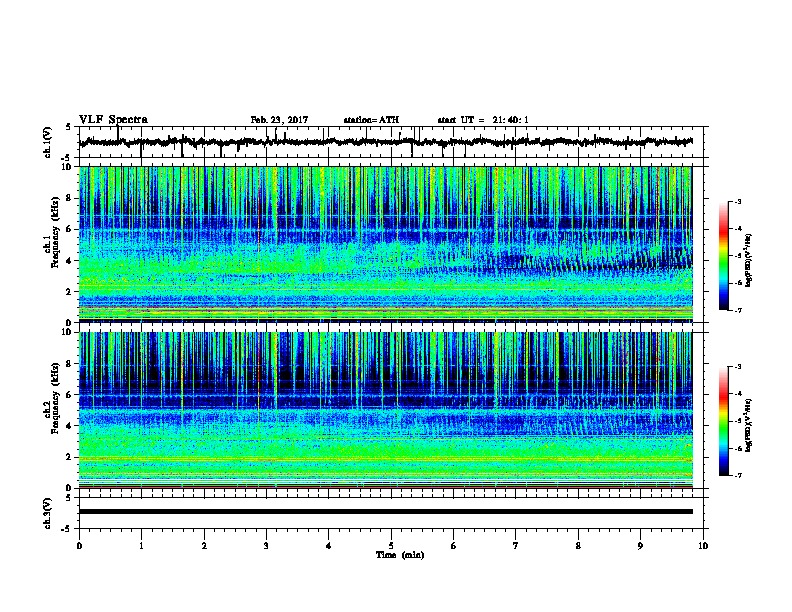Viewport: 792px width, 612px height.
Task: Click the log(PSD) label beside ch.1 color bar
Action: [x=749, y=260]
